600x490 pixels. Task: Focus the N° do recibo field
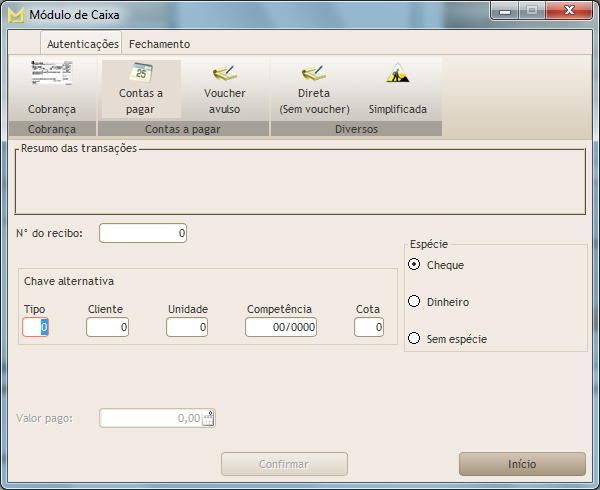tap(143, 233)
